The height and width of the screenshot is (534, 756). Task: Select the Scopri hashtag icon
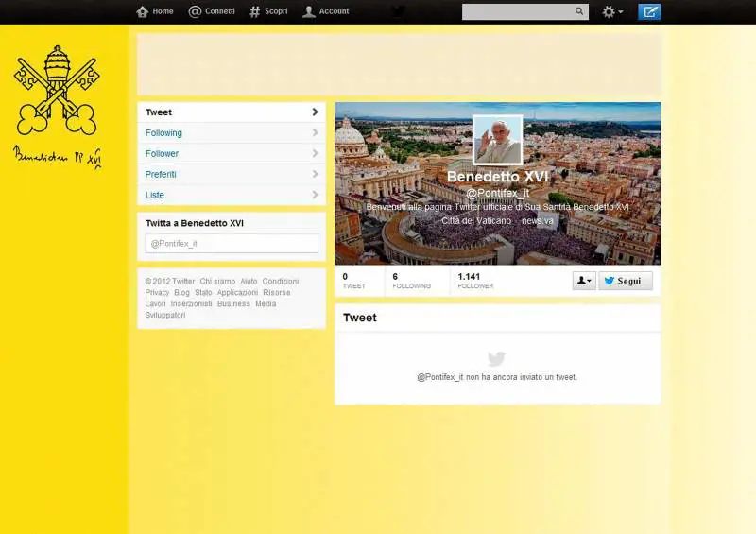point(254,11)
